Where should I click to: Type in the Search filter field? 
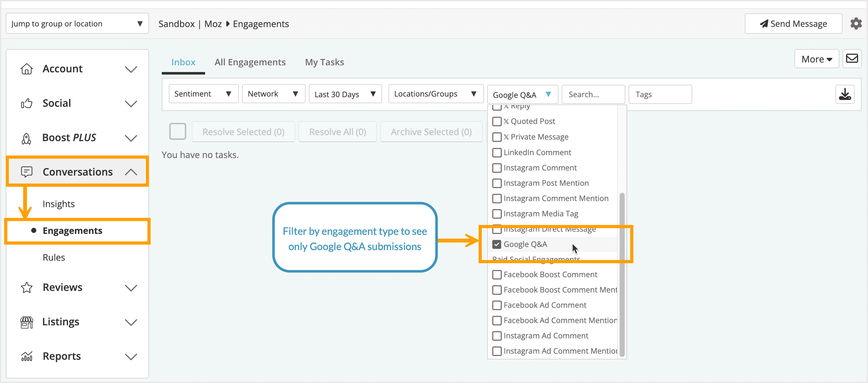[x=593, y=94]
